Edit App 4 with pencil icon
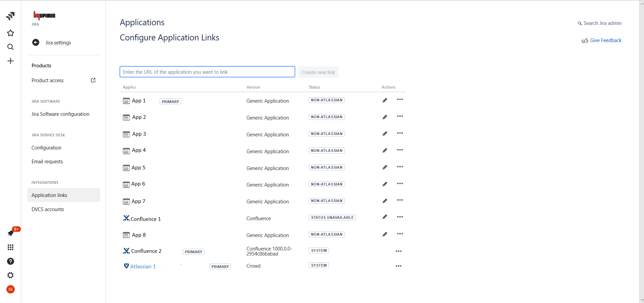 pyautogui.click(x=385, y=150)
